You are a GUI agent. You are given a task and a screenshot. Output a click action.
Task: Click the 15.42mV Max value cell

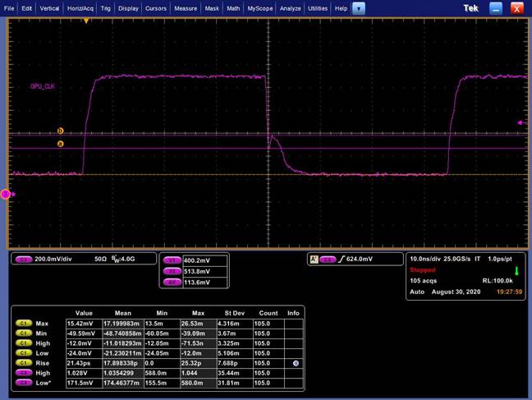pos(84,324)
